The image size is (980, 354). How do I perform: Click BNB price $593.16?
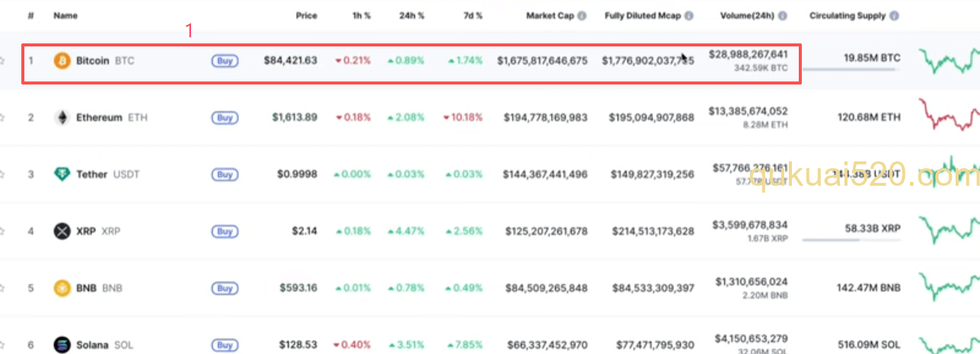[x=298, y=289]
